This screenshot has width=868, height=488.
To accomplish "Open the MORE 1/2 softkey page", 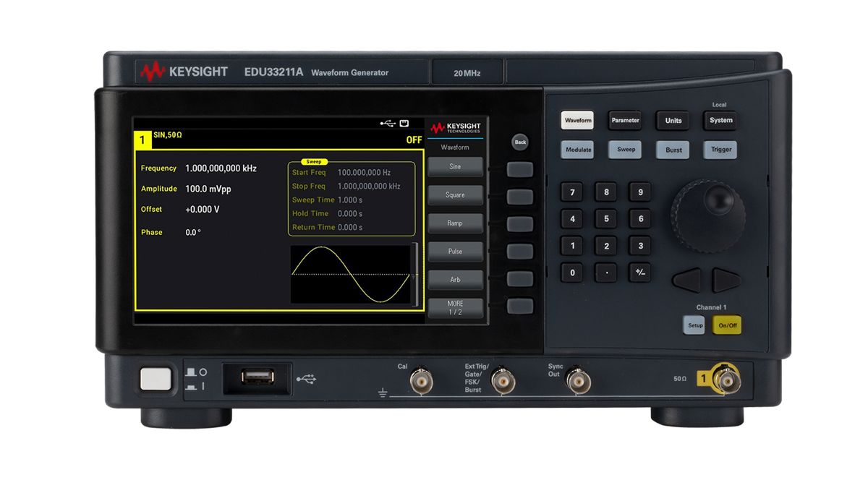I will coord(455,308).
